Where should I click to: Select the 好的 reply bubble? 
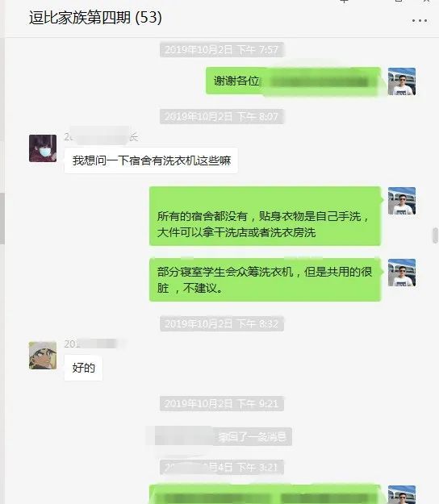[83, 368]
